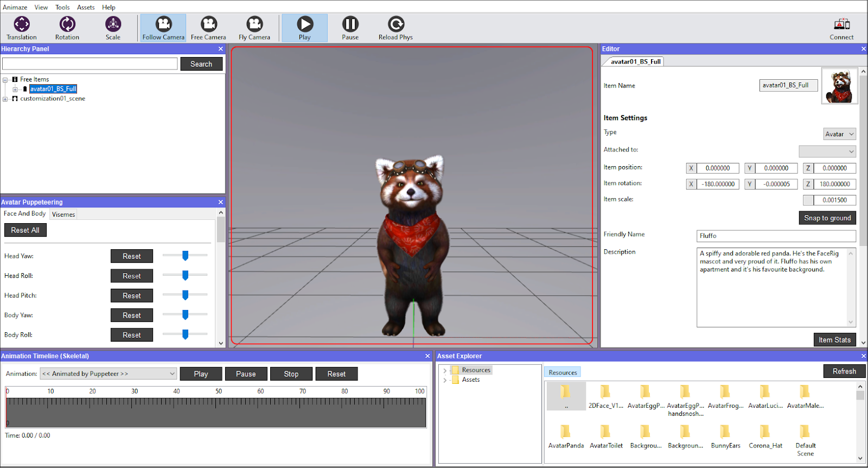The height and width of the screenshot is (468, 868).
Task: Expand the customization01_scene tree node
Action: click(5, 99)
